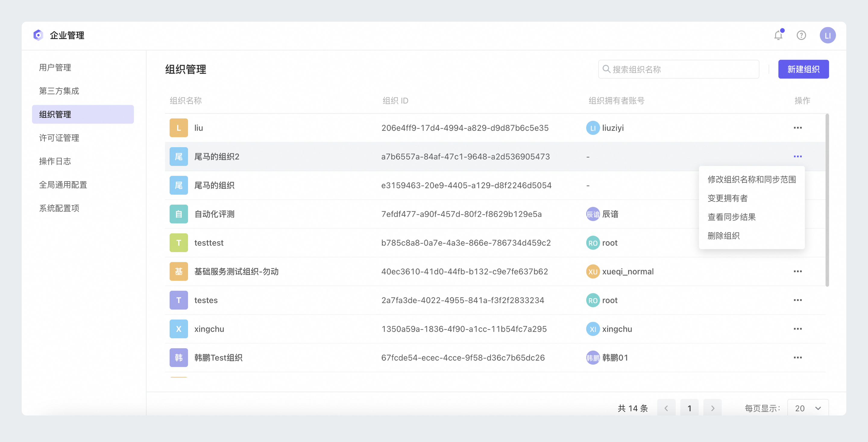Open 第三方集成 in the sidebar
The image size is (868, 442).
83,91
